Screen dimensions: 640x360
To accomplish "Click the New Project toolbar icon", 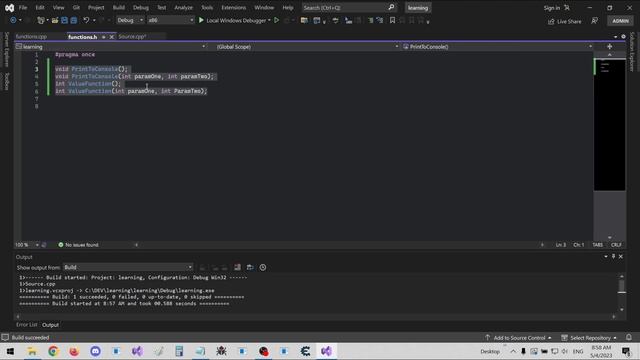I will point(40,20).
